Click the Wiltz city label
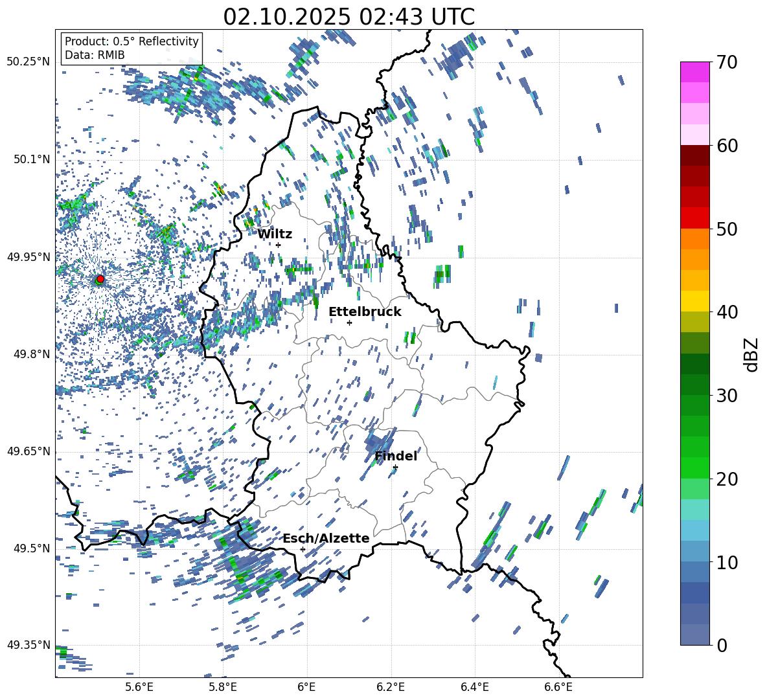This screenshot has height=700, width=767. [275, 234]
